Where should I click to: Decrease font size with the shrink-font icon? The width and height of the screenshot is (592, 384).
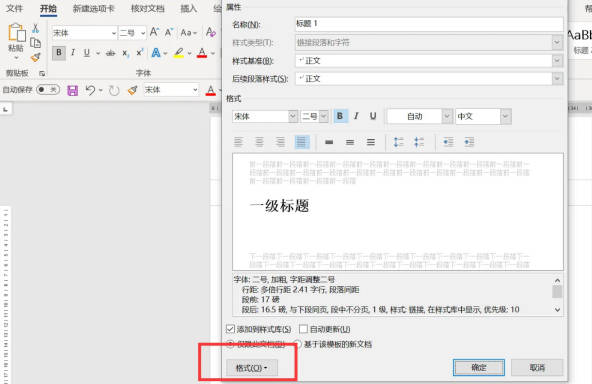tap(168, 32)
